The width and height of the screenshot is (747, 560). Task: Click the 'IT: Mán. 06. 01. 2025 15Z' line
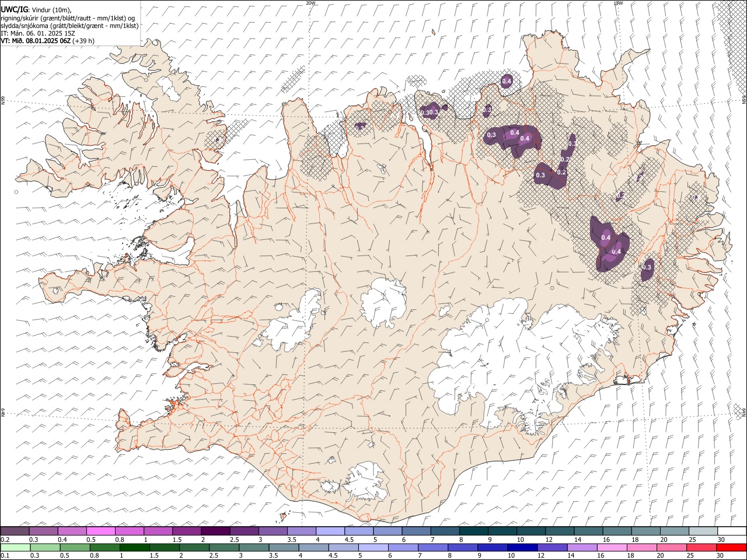coord(38,33)
